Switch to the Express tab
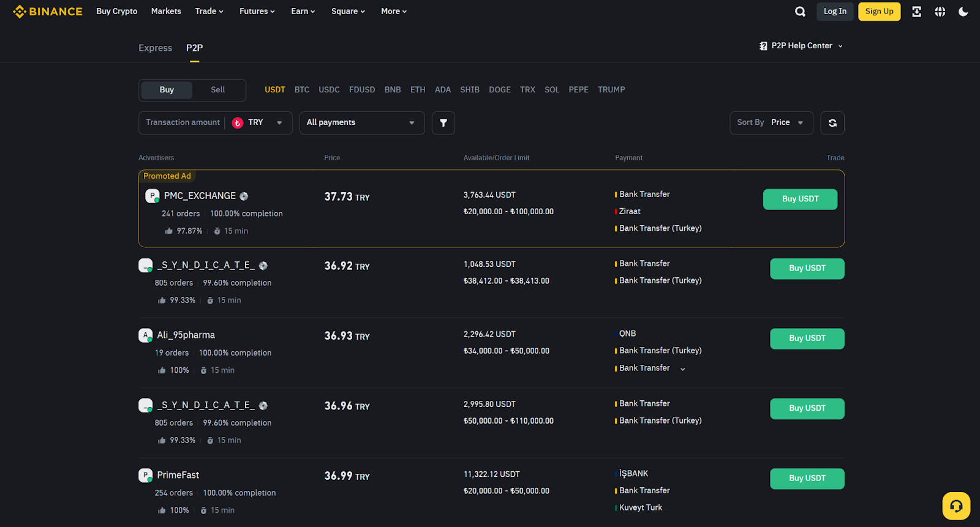The height and width of the screenshot is (527, 980). (156, 48)
